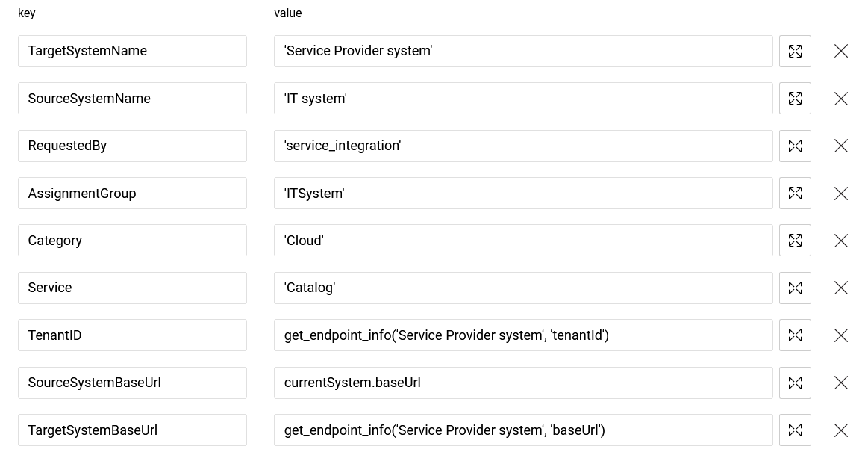
Task: Open the RequestedBy value in fullscreen editor
Action: click(795, 146)
